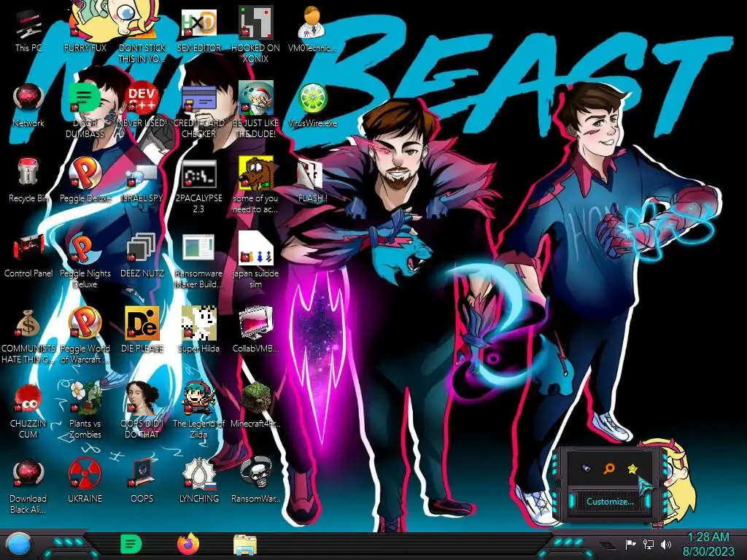Select the OOPS DID I DO THAT portrait icon
747x560 pixels.
(x=142, y=398)
